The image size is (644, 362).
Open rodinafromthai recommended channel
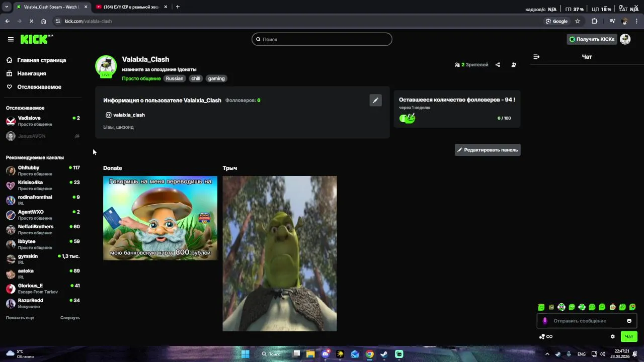coord(43,200)
